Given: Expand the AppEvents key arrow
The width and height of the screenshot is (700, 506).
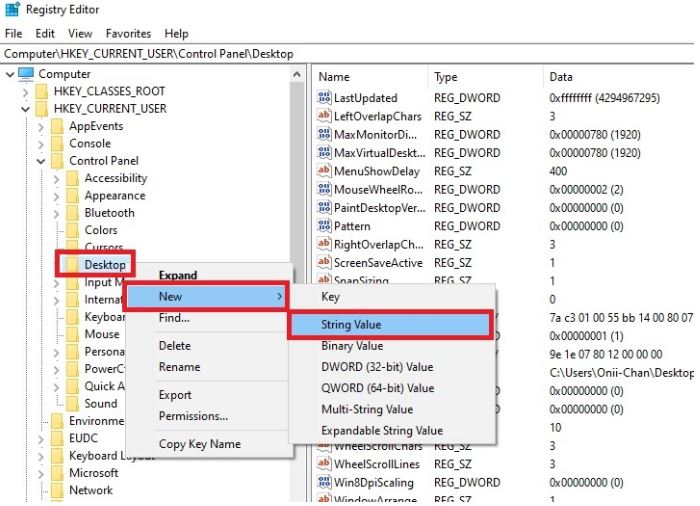Looking at the screenshot, I should point(41,127).
